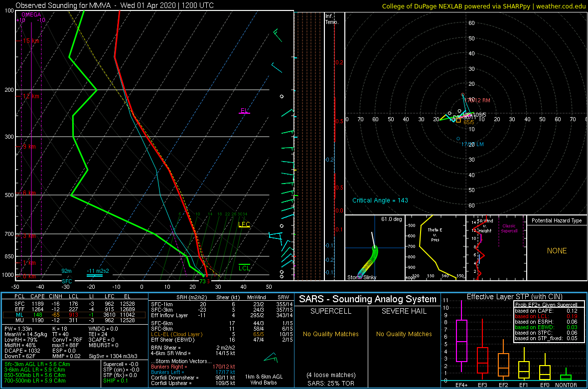Click the 'Supercell = -0.0' value
The width and height of the screenshot is (588, 389).
(x=120, y=364)
